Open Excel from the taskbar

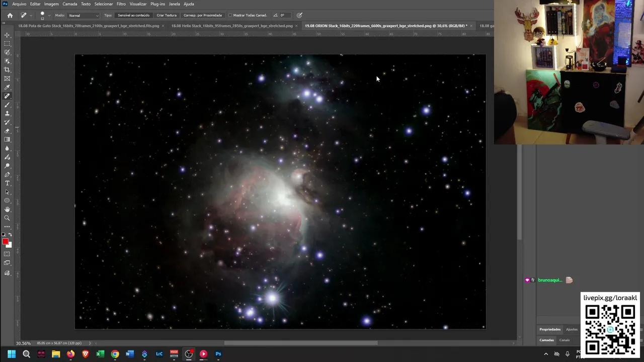[x=100, y=354]
